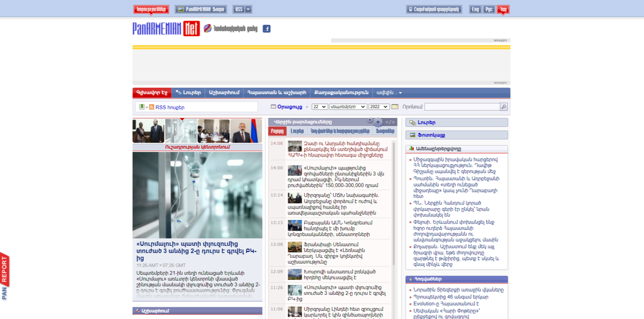
Task: Open the 14:00 news item thumbnail
Action: [295, 170]
